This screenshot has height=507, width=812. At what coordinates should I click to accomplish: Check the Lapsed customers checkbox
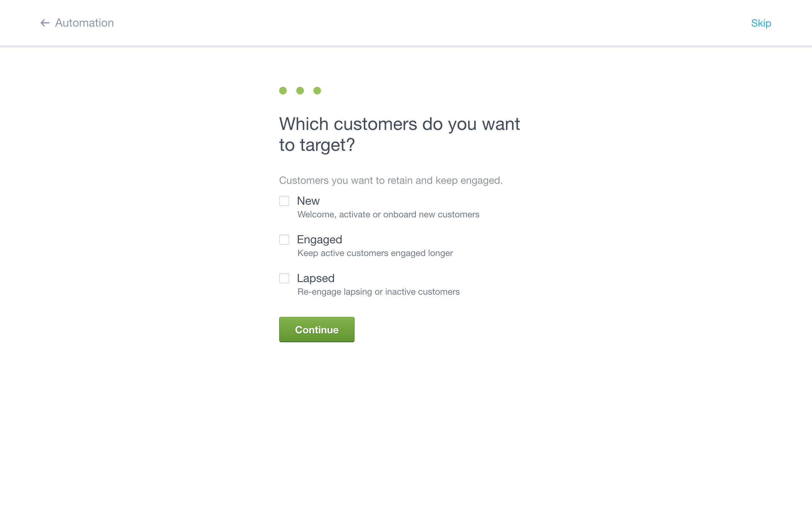284,278
